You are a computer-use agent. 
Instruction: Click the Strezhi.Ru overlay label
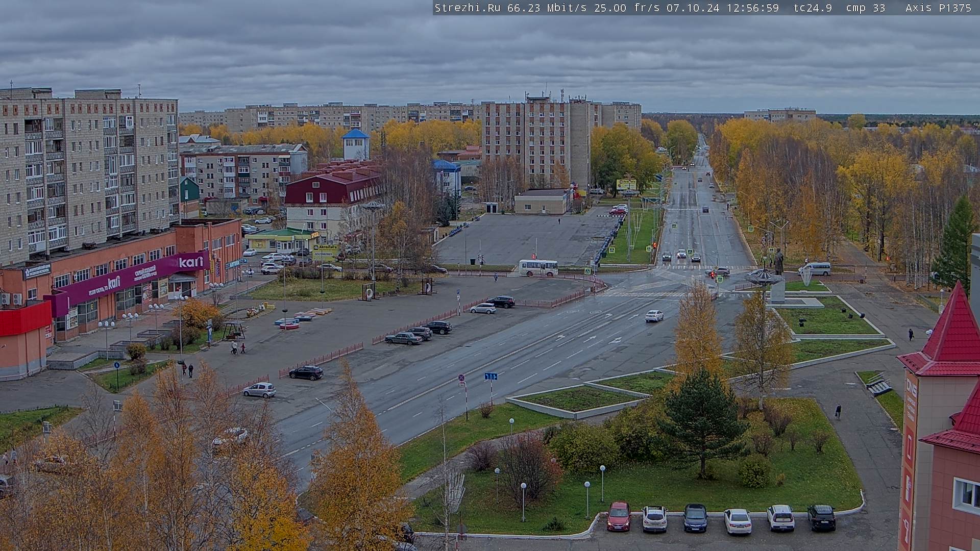pyautogui.click(x=468, y=8)
